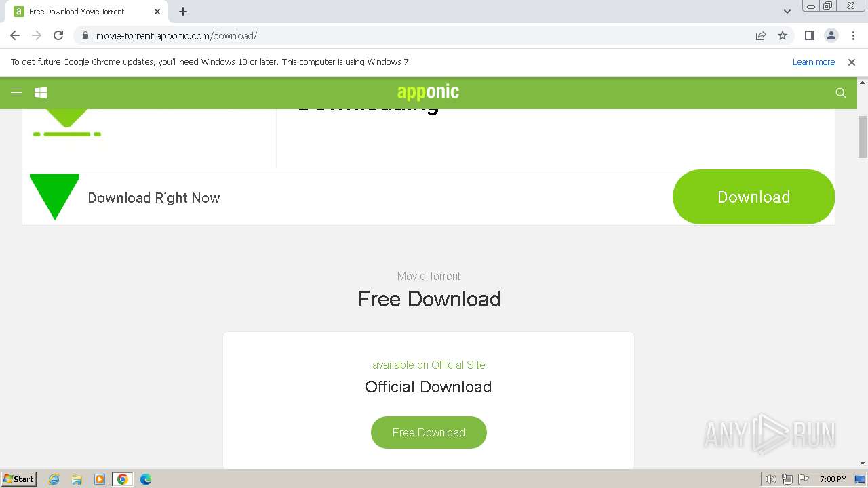868x488 pixels.
Task: View site information via the lock icon
Action: point(85,36)
